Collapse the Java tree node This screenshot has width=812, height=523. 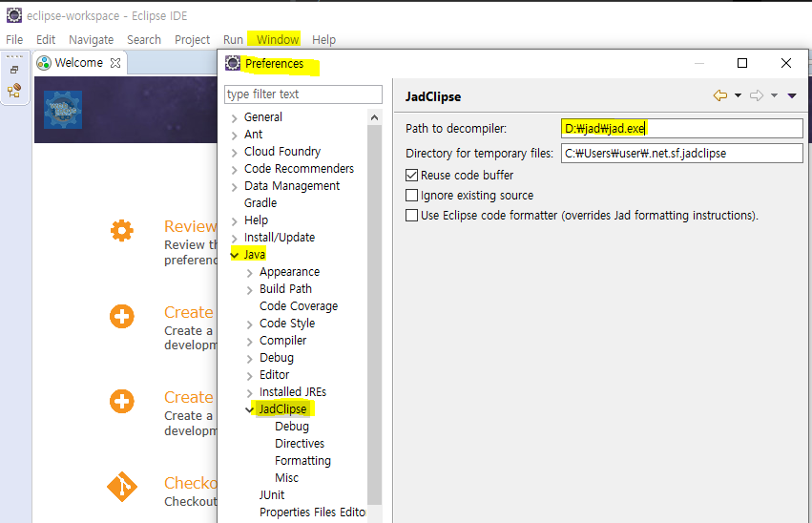235,255
